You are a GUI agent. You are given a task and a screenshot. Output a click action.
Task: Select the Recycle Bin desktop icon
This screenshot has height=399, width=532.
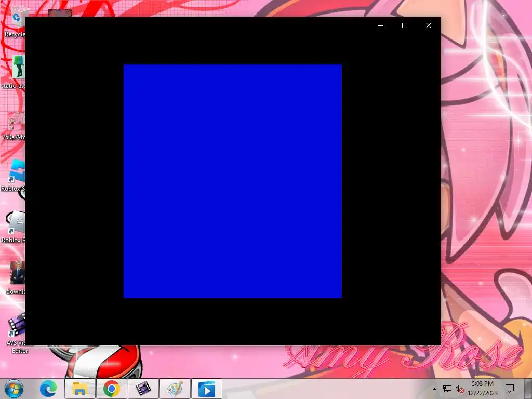tap(14, 22)
